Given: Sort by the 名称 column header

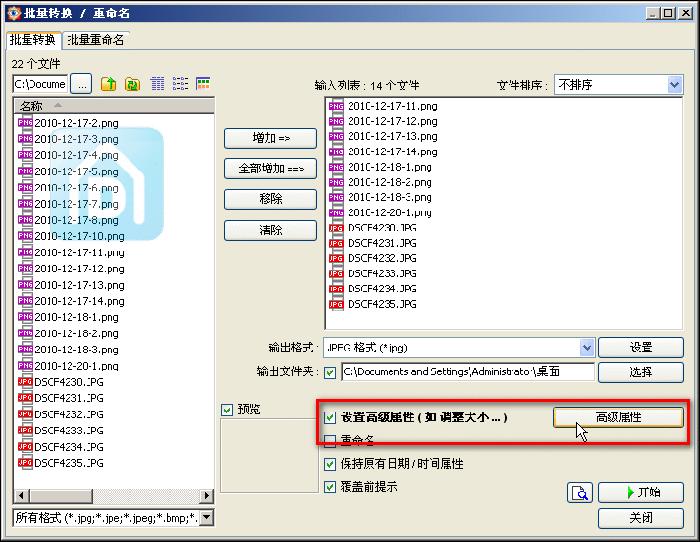Looking at the screenshot, I should pos(114,106).
